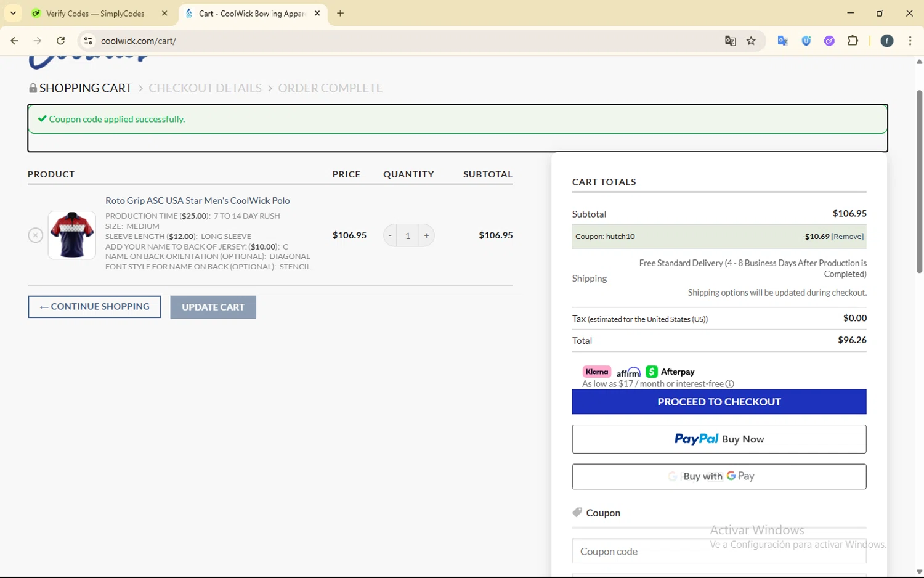The width and height of the screenshot is (924, 578).
Task: Click the Afterpay logo
Action: click(x=670, y=372)
